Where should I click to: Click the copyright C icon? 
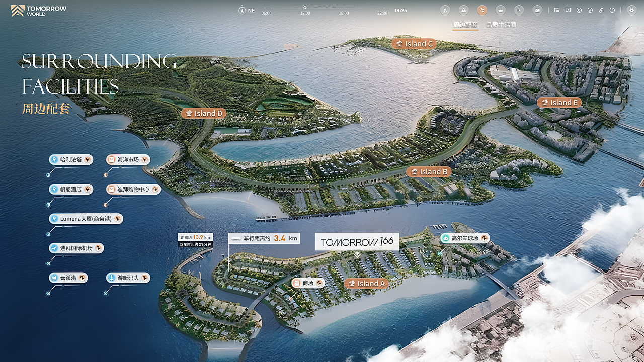click(x=579, y=10)
